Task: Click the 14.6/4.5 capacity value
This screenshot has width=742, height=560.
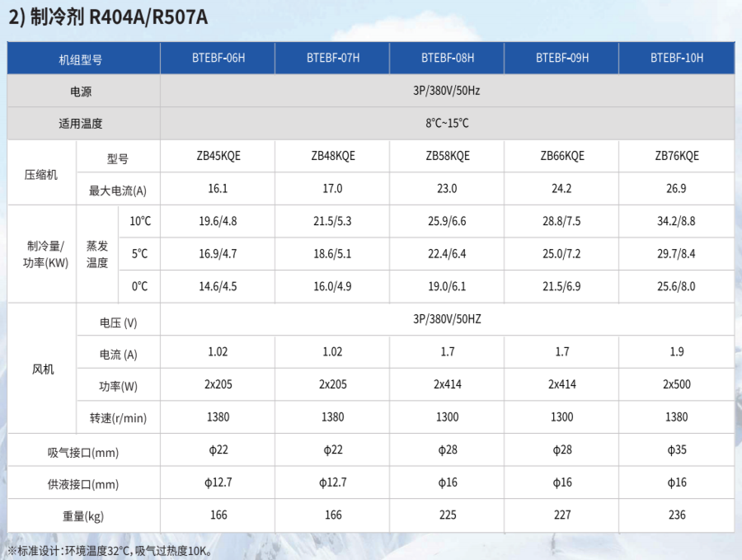Action: pos(218,286)
